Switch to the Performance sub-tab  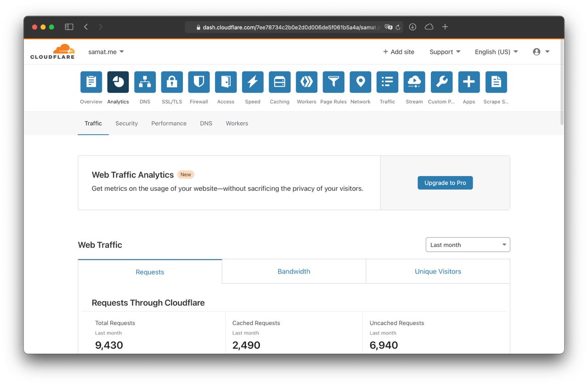point(169,123)
